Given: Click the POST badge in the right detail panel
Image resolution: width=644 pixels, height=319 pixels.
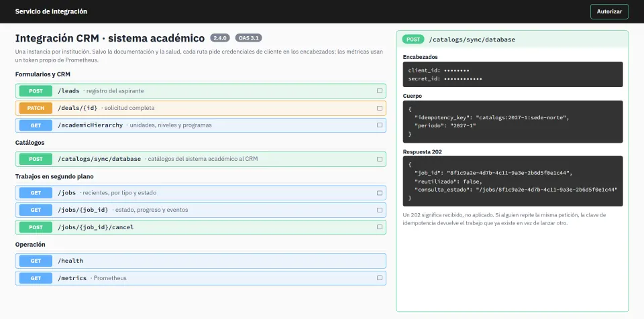Looking at the screenshot, I should pyautogui.click(x=413, y=40).
